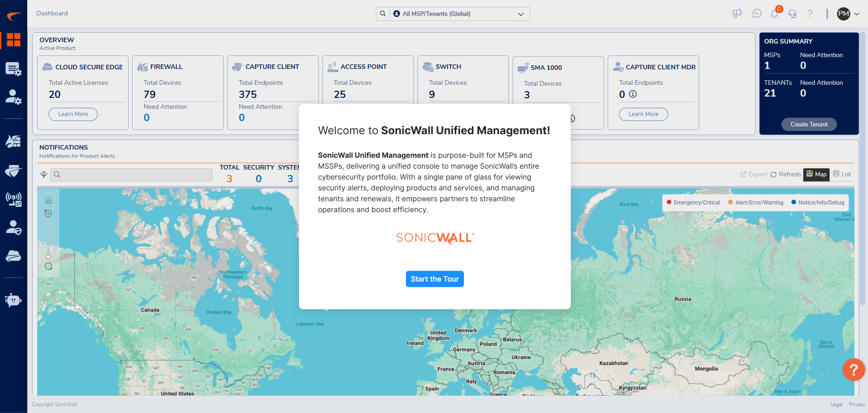
Task: Open the PM user profile menu
Action: click(848, 14)
